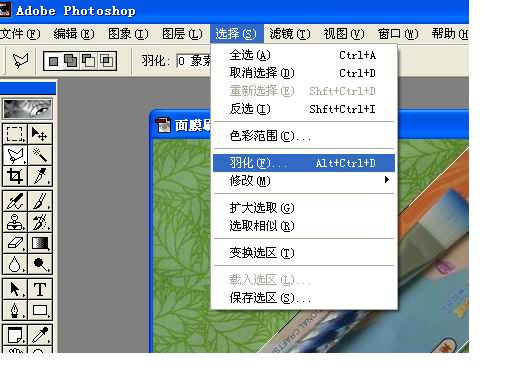
Task: Enable Subtract from Selection mode
Action: click(89, 61)
